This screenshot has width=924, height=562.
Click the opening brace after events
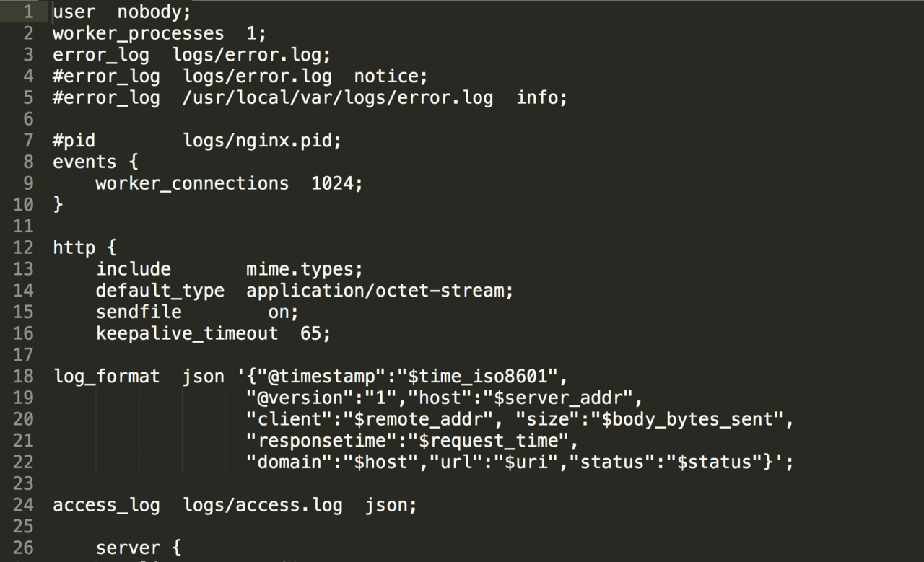click(x=133, y=162)
